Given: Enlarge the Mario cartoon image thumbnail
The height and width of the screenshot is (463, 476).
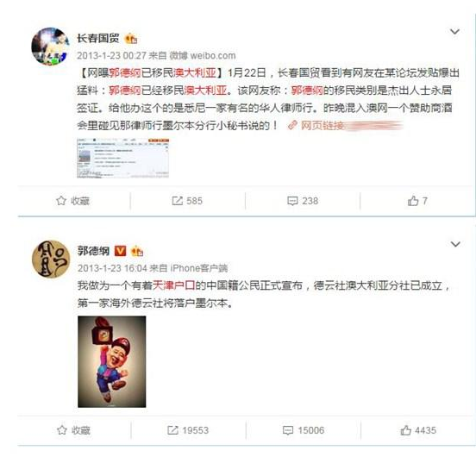Looking at the screenshot, I should (112, 361).
